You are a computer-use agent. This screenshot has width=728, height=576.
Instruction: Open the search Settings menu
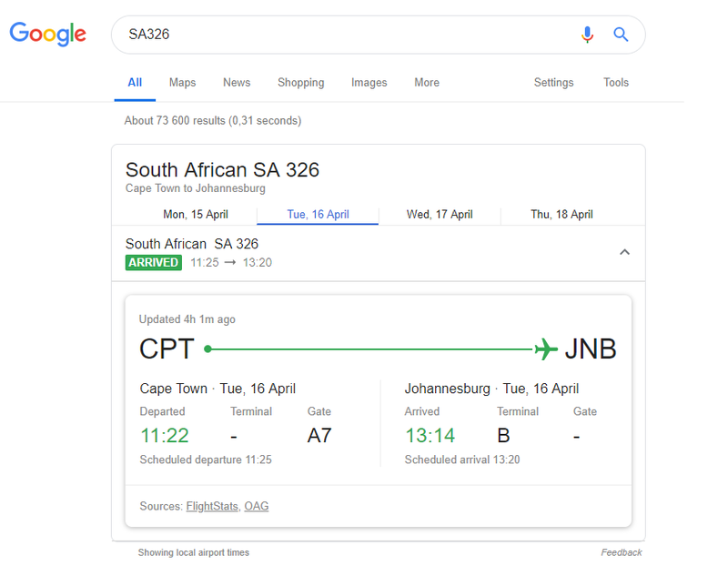(x=553, y=83)
